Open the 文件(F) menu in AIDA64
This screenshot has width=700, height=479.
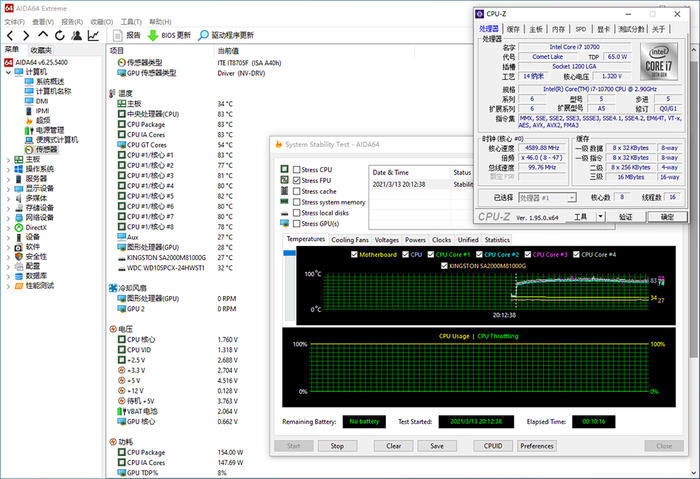tap(14, 22)
